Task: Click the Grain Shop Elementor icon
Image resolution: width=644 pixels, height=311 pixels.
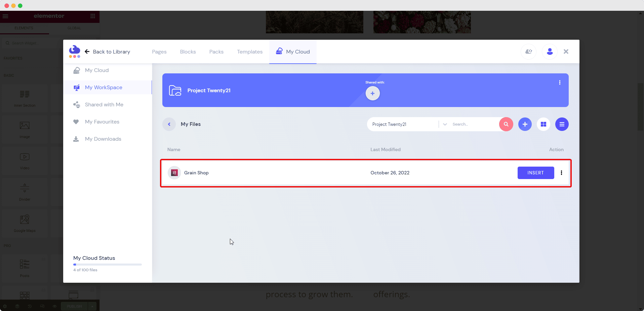Action: tap(174, 173)
